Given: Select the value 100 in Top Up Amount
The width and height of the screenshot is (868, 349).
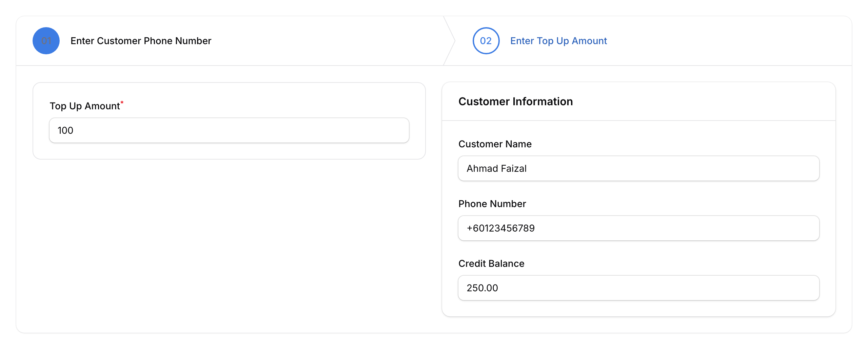Looking at the screenshot, I should click(x=66, y=130).
